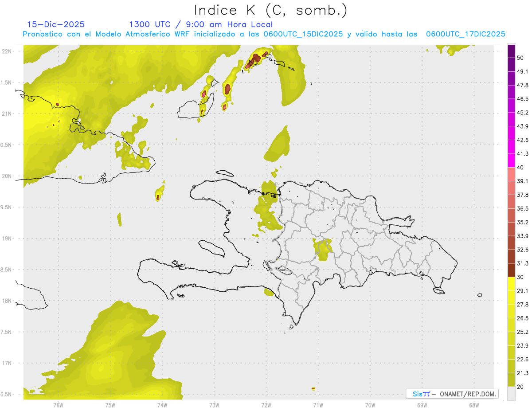This screenshot has height=411, width=532.
Task: Click the longitude label "71W"
Action: click(x=318, y=405)
